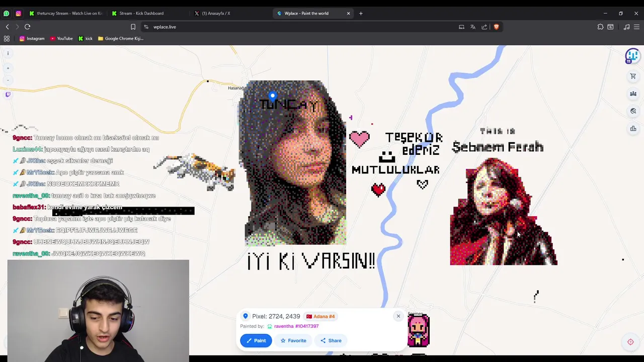Viewport: 644px width, 362px height.
Task: Open the Brave wallet icon
Action: [x=610, y=27]
